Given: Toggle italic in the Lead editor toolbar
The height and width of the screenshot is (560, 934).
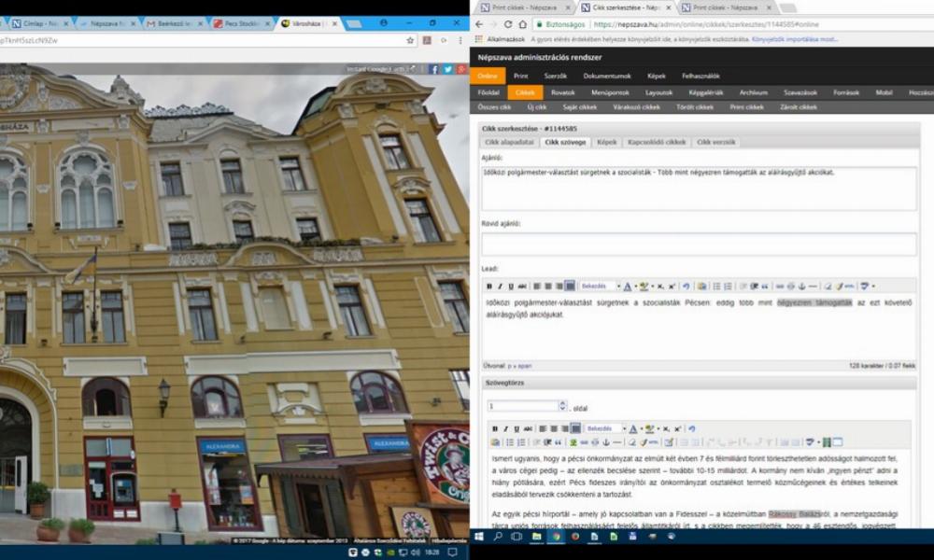Looking at the screenshot, I should tap(500, 287).
